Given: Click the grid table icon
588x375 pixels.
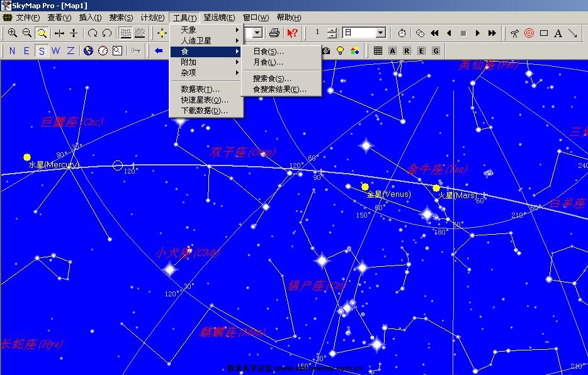Looking at the screenshot, I should click(378, 50).
